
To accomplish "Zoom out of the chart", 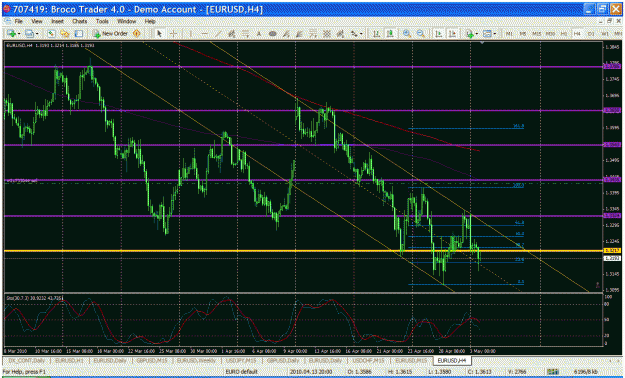I will 421,34.
